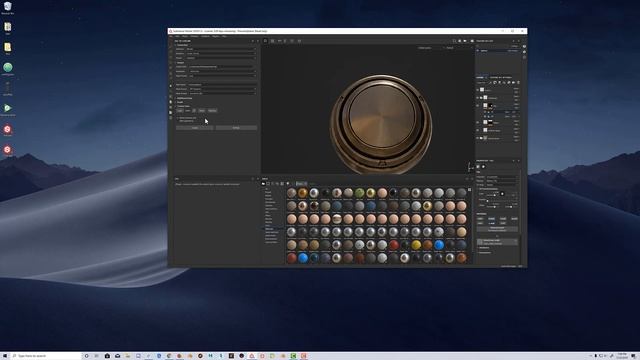
Task: Open the shelf folder icon in shelf toolbar
Action: pyautogui.click(x=263, y=184)
